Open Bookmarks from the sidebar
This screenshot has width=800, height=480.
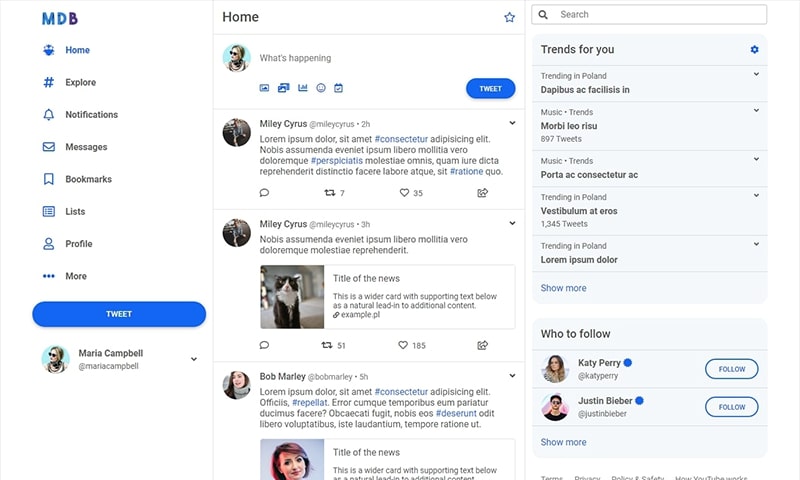(x=77, y=179)
